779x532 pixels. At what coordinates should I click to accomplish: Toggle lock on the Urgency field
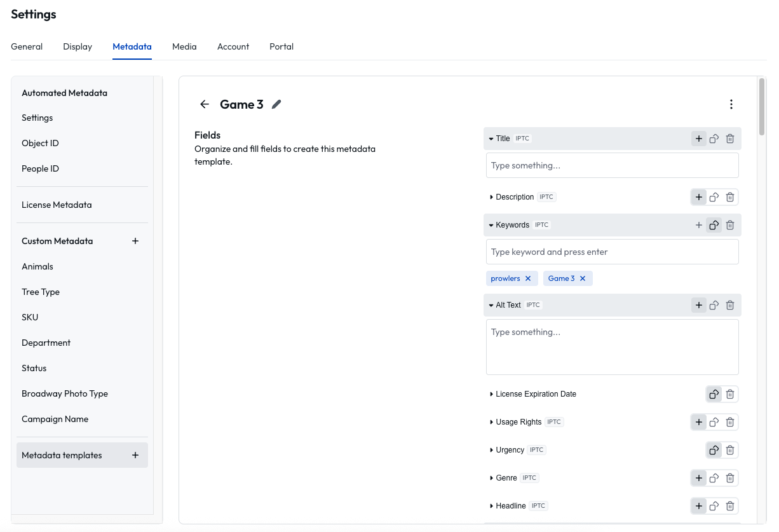[714, 450]
